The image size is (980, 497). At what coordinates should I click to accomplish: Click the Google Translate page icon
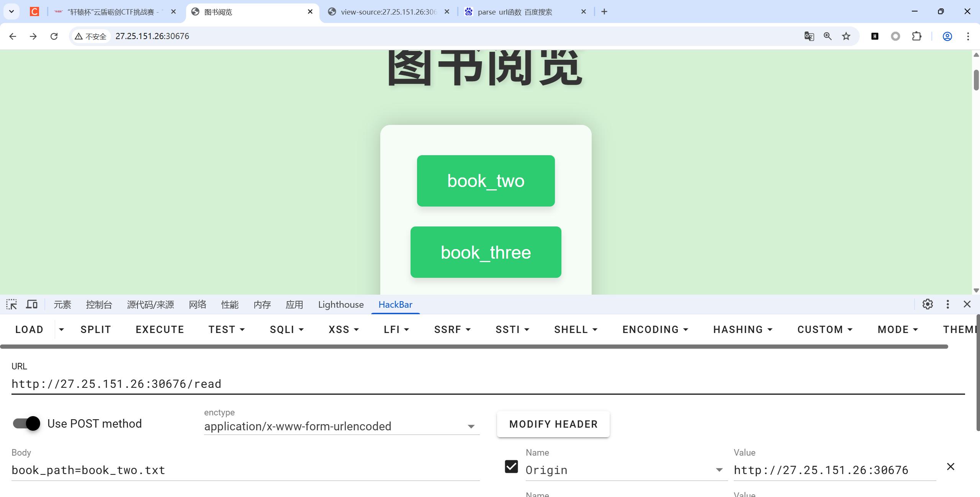point(809,36)
